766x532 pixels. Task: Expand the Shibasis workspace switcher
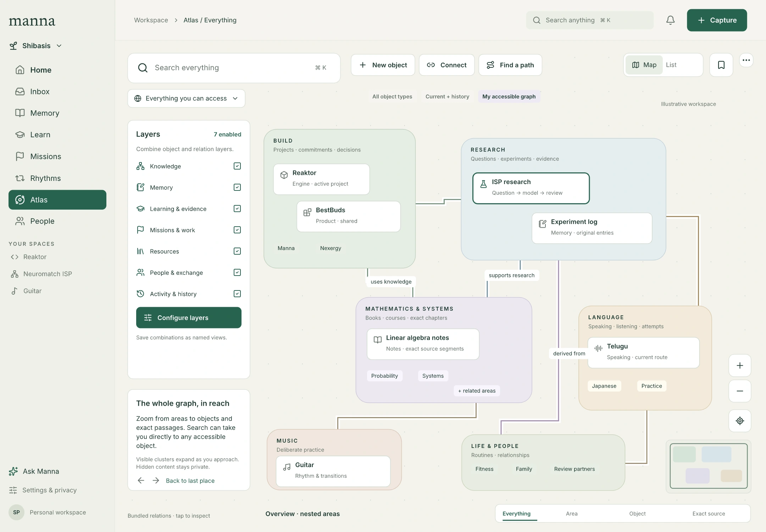coord(36,46)
